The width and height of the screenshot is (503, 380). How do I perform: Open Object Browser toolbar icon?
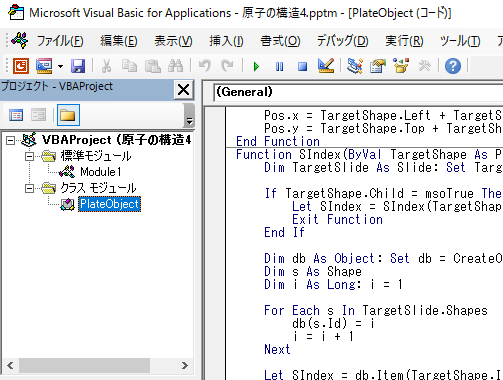click(401, 66)
